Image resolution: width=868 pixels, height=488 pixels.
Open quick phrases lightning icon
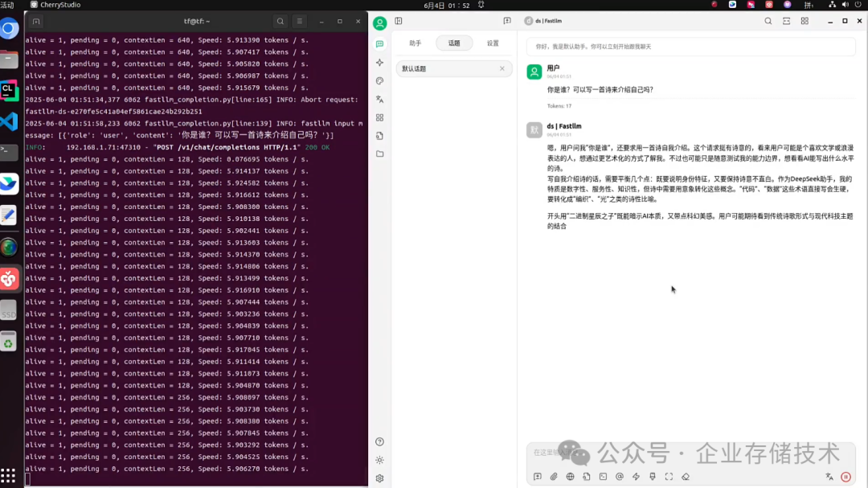[x=636, y=477]
